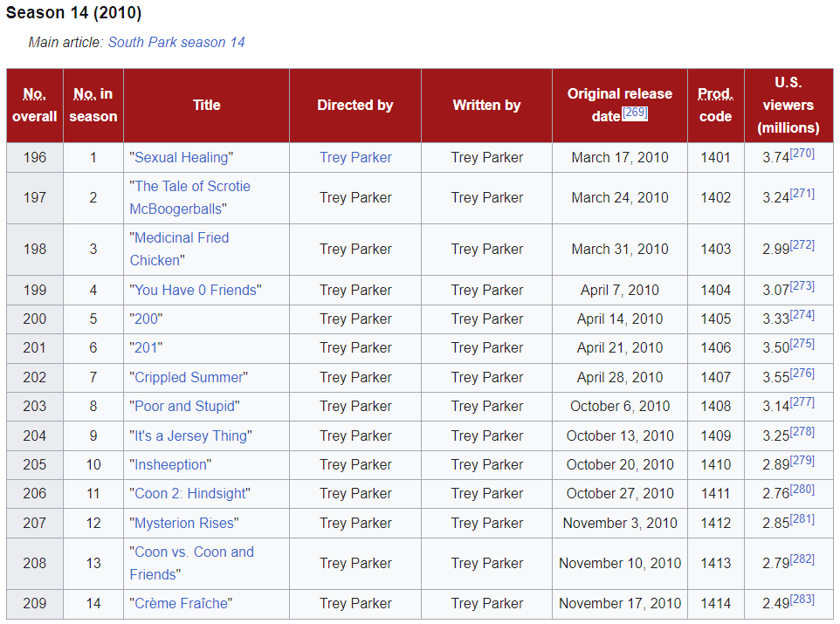Open the South Park season 14 main article

tap(176, 42)
